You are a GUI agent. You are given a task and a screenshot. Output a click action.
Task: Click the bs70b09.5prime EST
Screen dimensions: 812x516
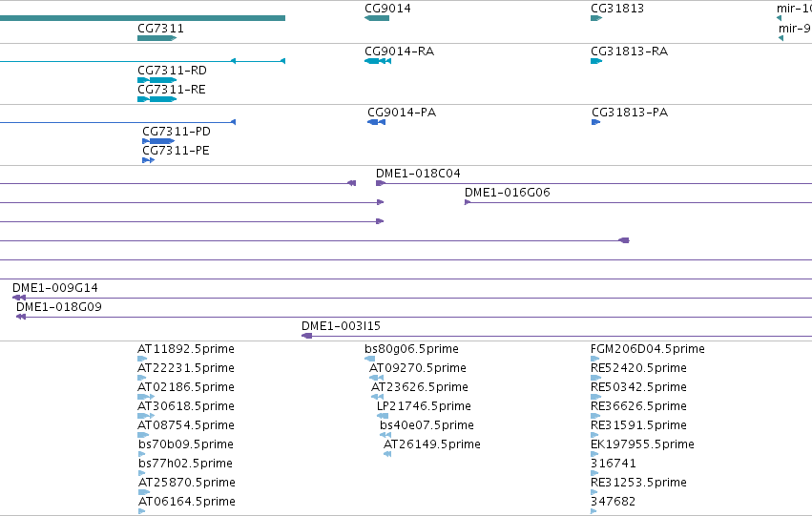point(142,454)
